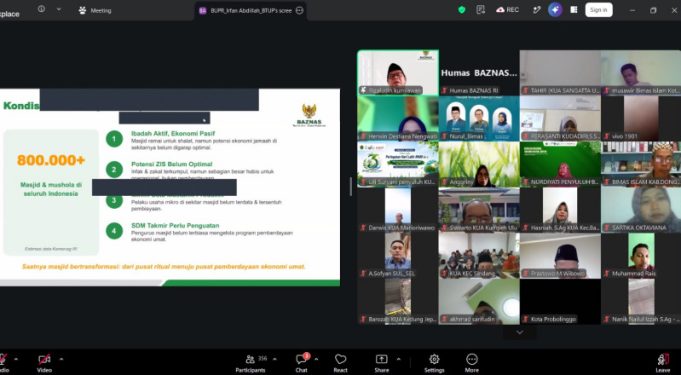Click the muted mic icon beside SARTIKA OKTAVIANA

(x=607, y=228)
